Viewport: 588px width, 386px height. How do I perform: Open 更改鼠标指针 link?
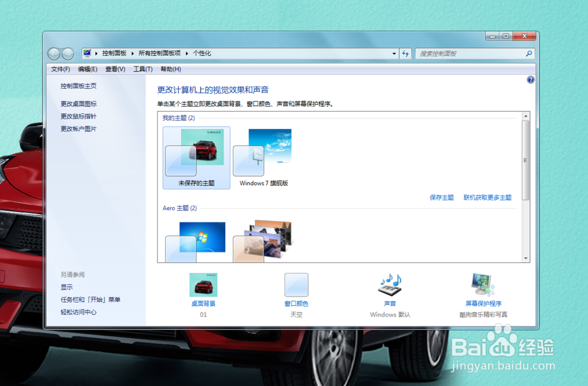point(78,117)
